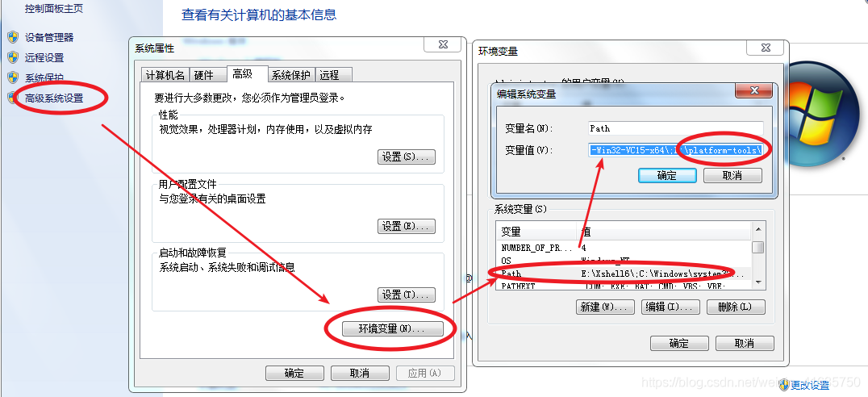Open performance 设置(S)... button
Viewport: 868px width, 397px height.
(x=407, y=157)
